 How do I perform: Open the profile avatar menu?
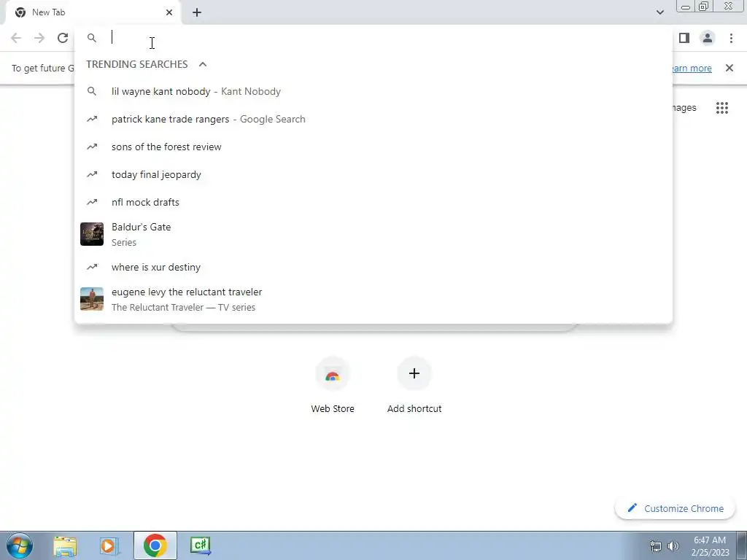point(708,38)
